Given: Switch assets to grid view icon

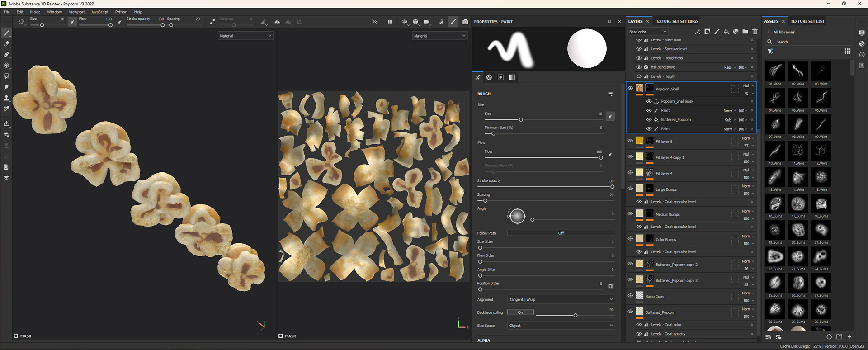Looking at the screenshot, I should pos(848,52).
